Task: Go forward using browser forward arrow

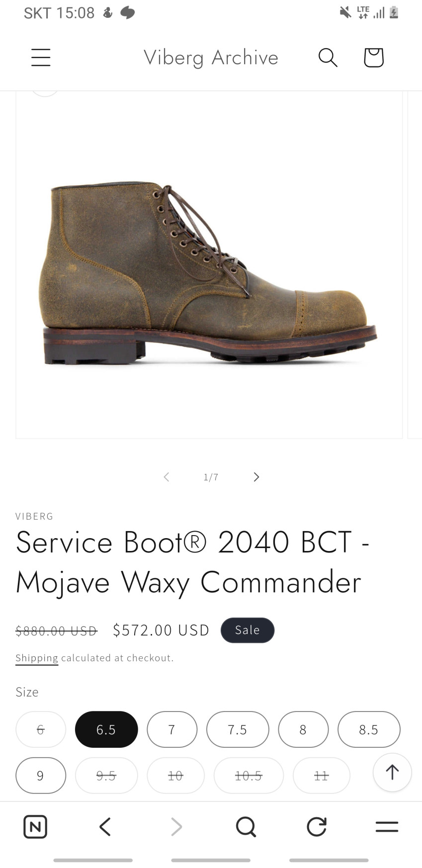Action: [176, 827]
